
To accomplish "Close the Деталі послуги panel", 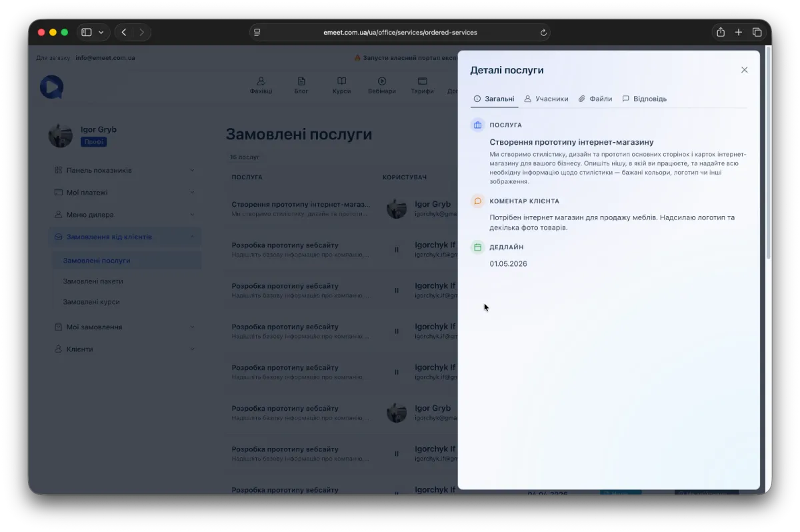I will [744, 70].
